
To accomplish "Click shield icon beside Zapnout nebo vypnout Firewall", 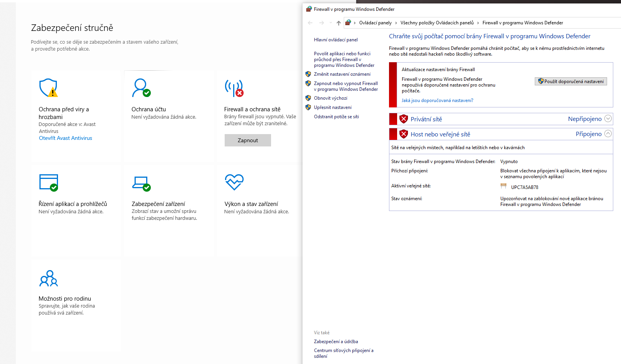I will click(308, 83).
